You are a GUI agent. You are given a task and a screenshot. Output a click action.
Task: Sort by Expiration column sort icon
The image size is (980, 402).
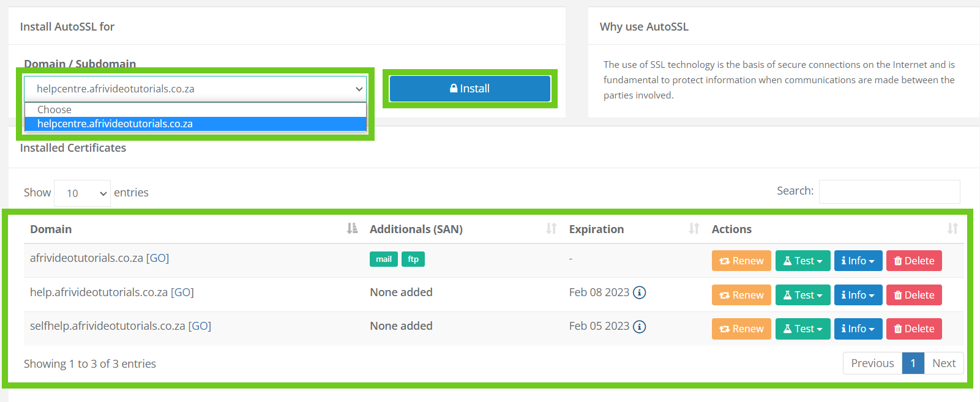pyautogui.click(x=694, y=229)
